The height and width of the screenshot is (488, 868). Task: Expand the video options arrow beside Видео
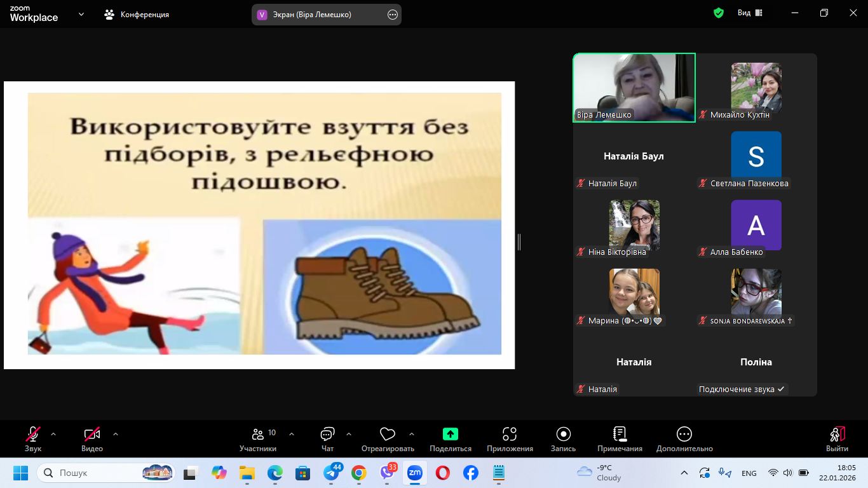tap(116, 434)
